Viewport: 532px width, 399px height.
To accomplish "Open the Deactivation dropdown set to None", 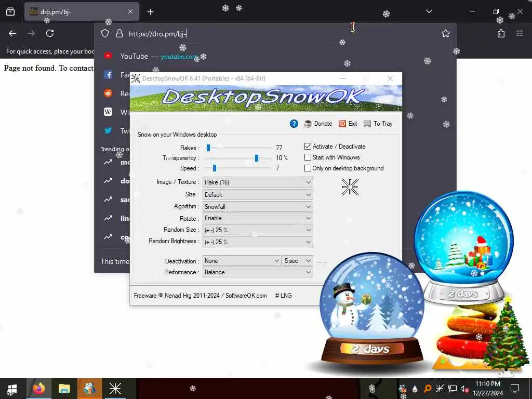I will click(242, 261).
